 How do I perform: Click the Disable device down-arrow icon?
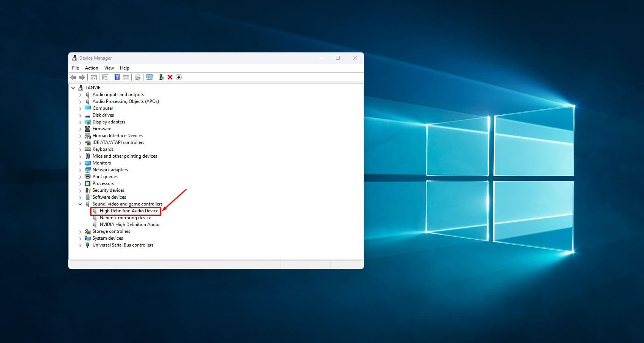coord(179,77)
